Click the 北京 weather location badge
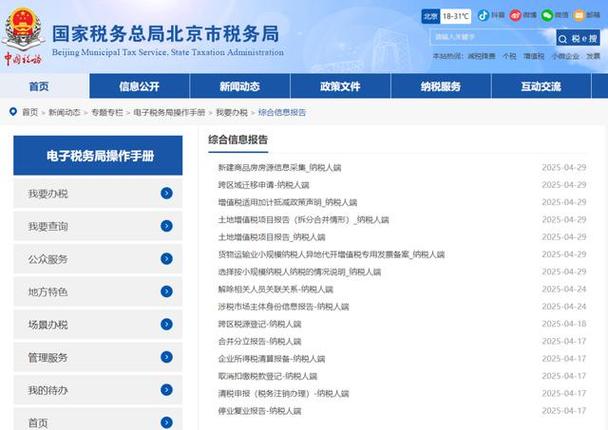The width and height of the screenshot is (608, 430). pyautogui.click(x=430, y=16)
